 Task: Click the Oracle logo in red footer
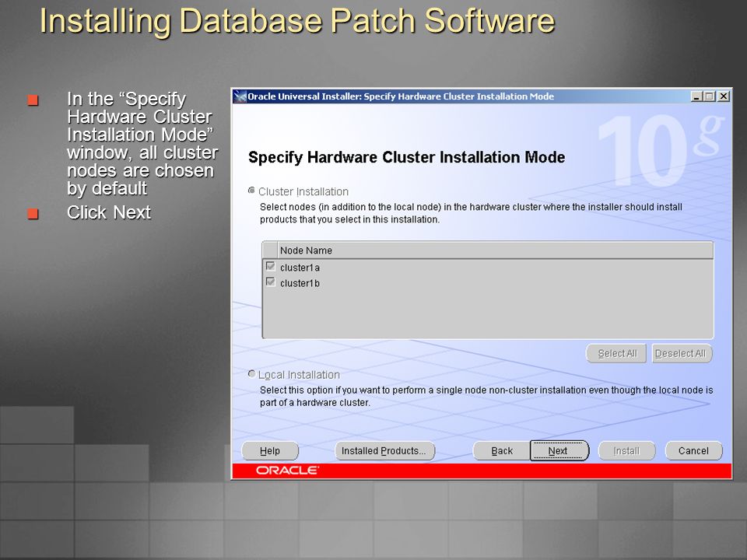(x=287, y=471)
